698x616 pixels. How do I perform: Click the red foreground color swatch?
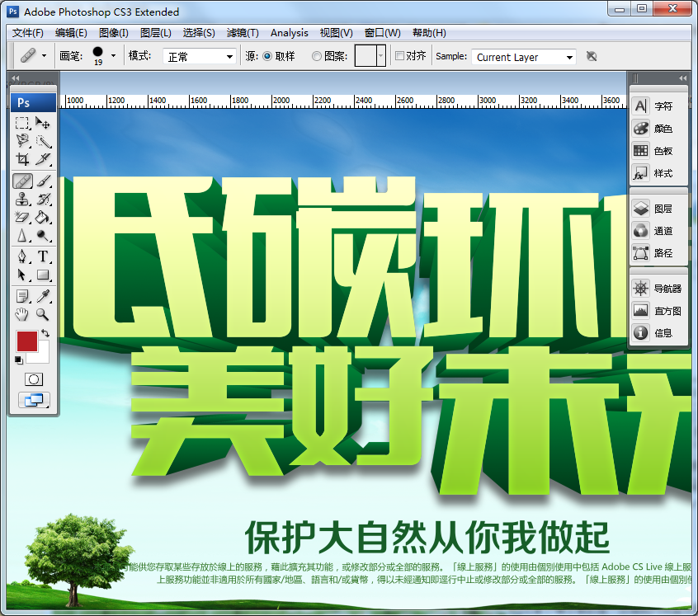(26, 341)
